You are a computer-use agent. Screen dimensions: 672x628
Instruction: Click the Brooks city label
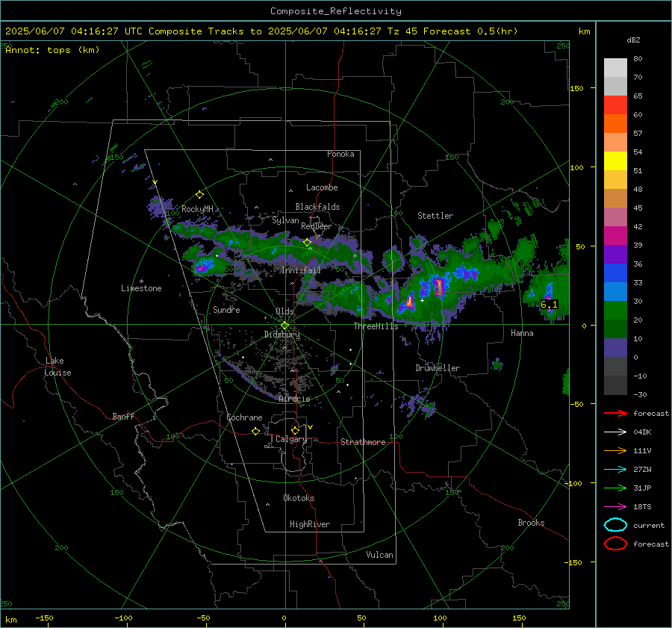[x=531, y=523]
